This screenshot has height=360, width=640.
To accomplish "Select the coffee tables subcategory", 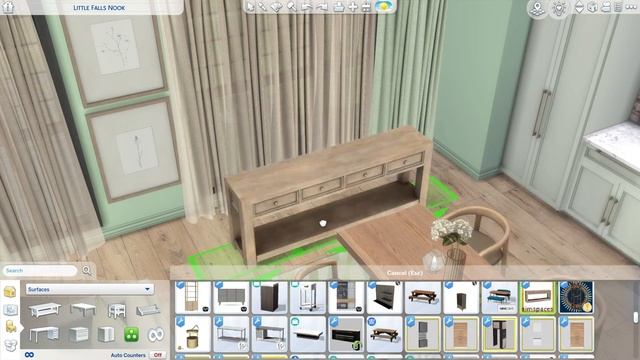I will (45, 311).
